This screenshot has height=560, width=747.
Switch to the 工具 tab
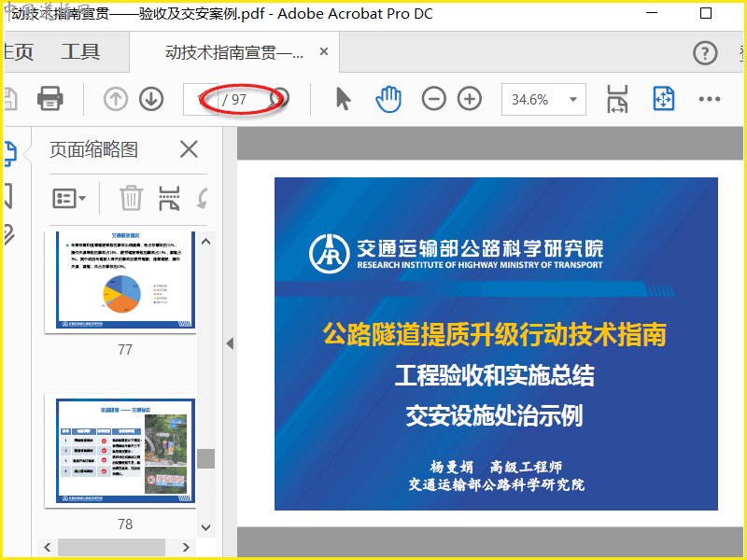coord(80,52)
